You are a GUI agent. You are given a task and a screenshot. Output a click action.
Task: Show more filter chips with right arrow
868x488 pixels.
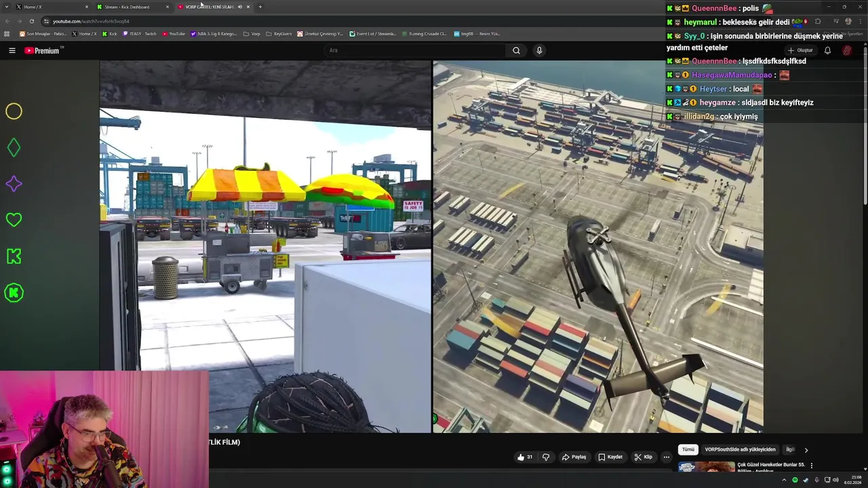(x=806, y=449)
